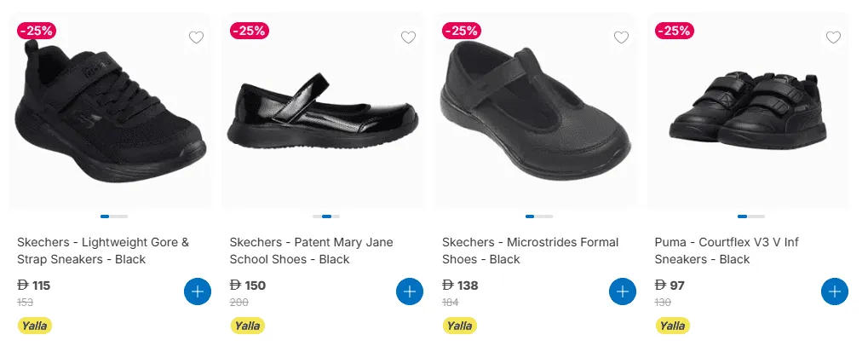Open Puma Courtflex V3 V Inf Sneakers link
The height and width of the screenshot is (352, 868).
coord(727,251)
